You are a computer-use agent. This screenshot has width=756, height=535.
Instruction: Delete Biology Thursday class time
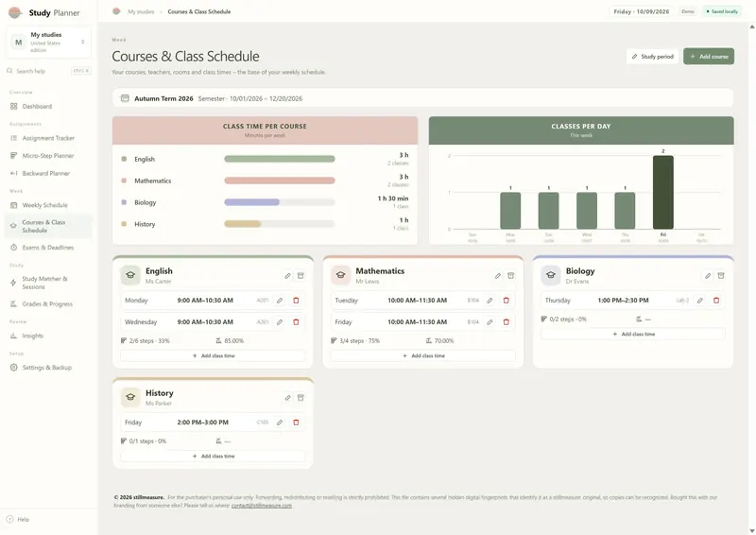(716, 301)
